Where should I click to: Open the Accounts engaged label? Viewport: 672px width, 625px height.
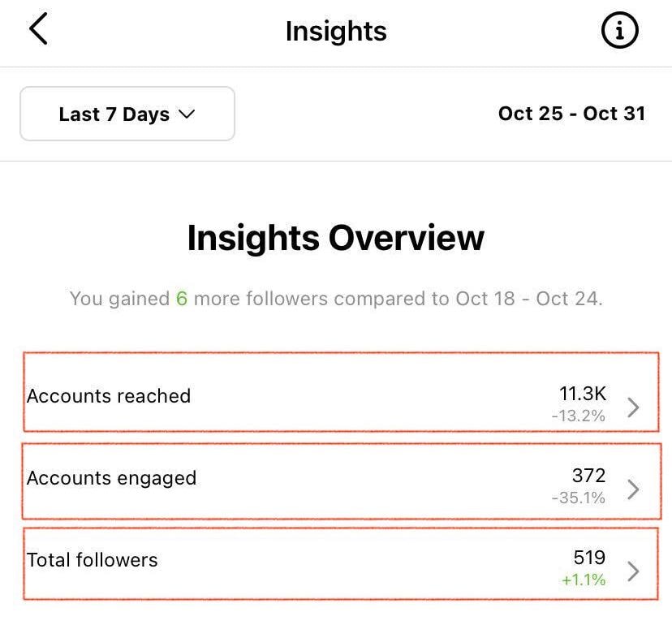point(111,478)
